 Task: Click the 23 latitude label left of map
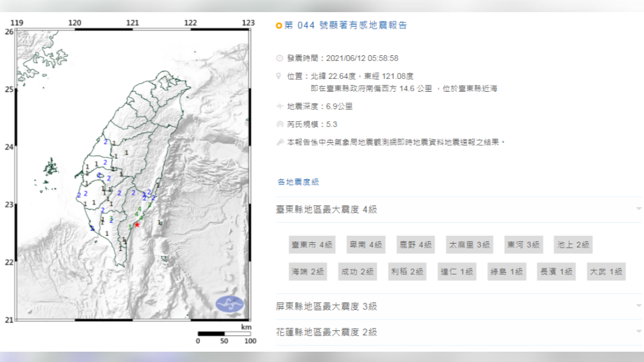[9, 205]
